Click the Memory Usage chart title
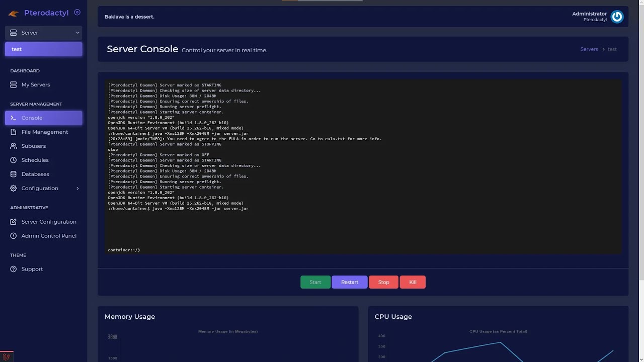 point(130,317)
